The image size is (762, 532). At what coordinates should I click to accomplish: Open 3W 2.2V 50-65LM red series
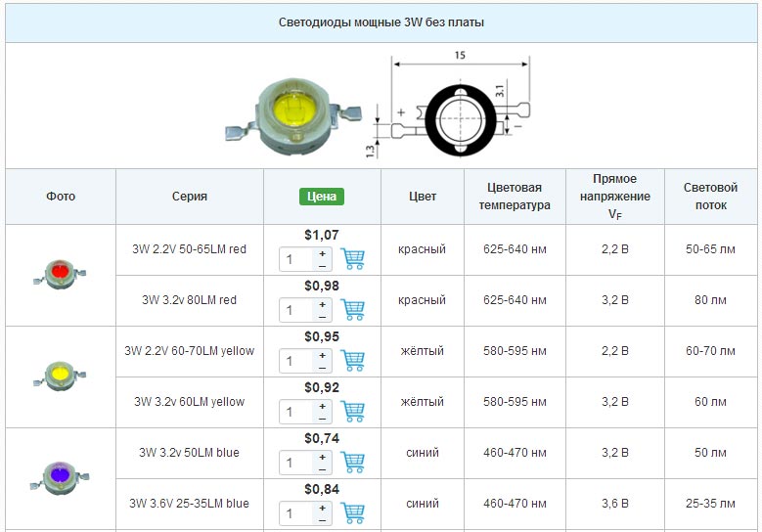tap(190, 249)
